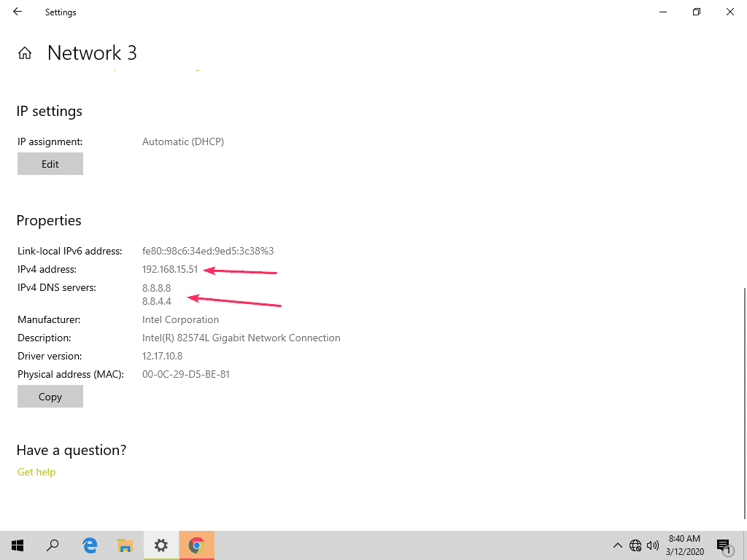Screen dimensions: 747x560
Task: Minimize the Settings window
Action: click(662, 12)
